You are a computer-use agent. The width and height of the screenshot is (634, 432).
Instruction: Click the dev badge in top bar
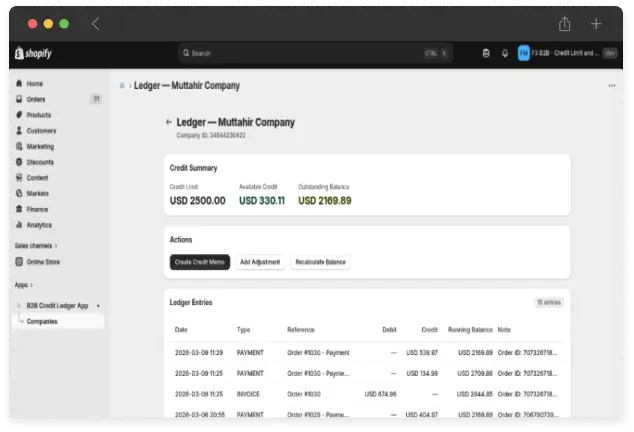click(x=610, y=53)
